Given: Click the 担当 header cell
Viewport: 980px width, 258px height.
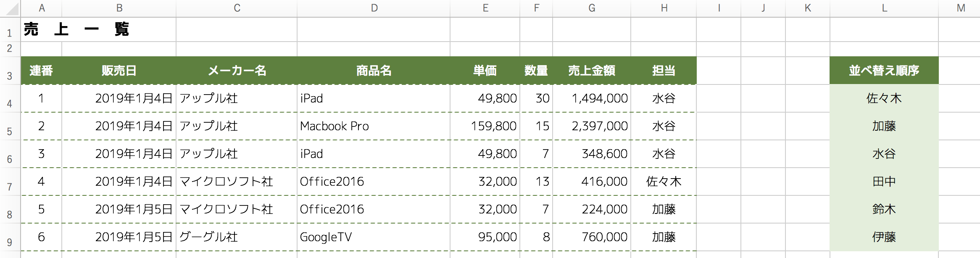Looking at the screenshot, I should (664, 71).
